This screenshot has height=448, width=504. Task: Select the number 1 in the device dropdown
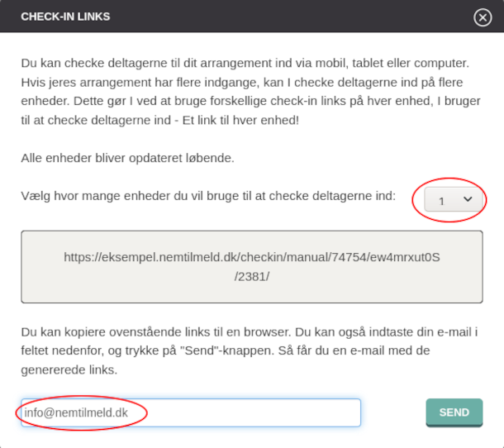(441, 202)
